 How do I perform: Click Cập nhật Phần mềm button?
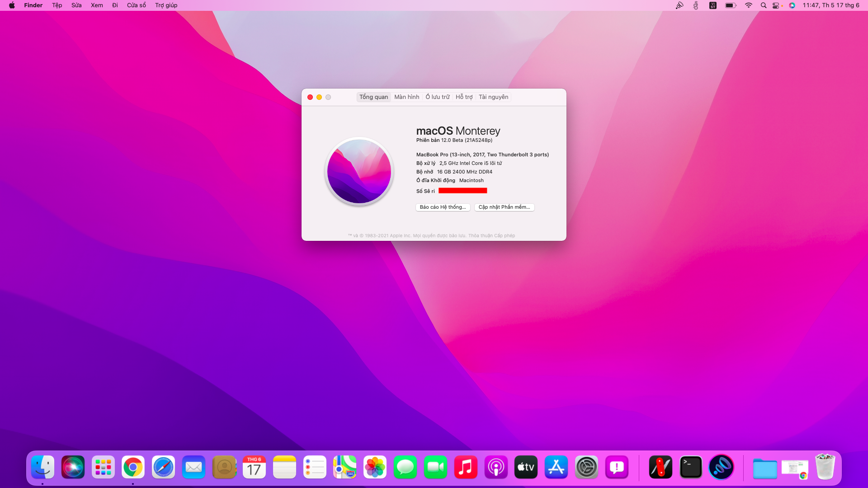point(505,207)
